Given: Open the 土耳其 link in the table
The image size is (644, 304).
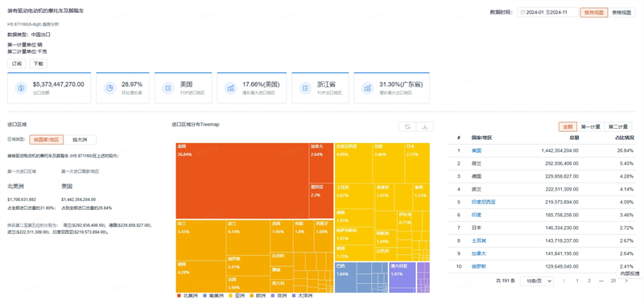Looking at the screenshot, I should coord(478,240).
